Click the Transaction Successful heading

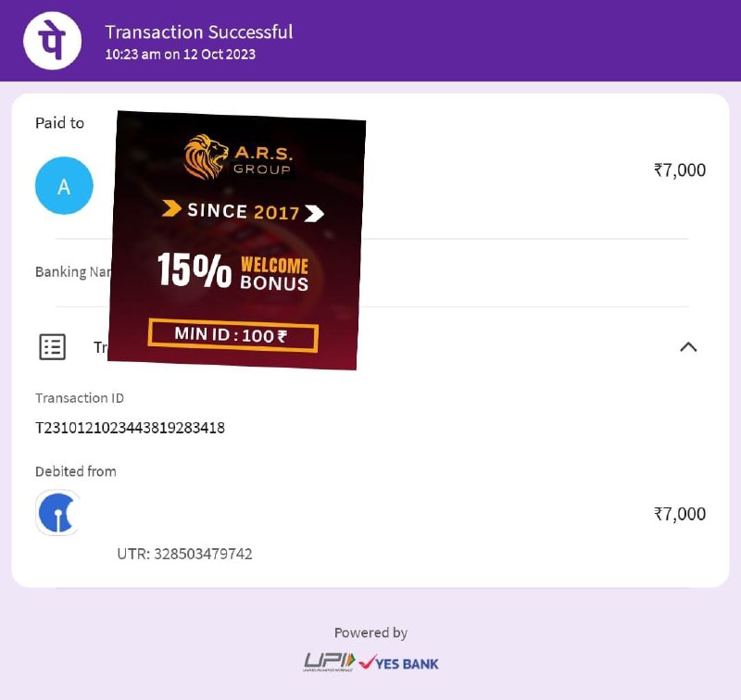tap(199, 32)
